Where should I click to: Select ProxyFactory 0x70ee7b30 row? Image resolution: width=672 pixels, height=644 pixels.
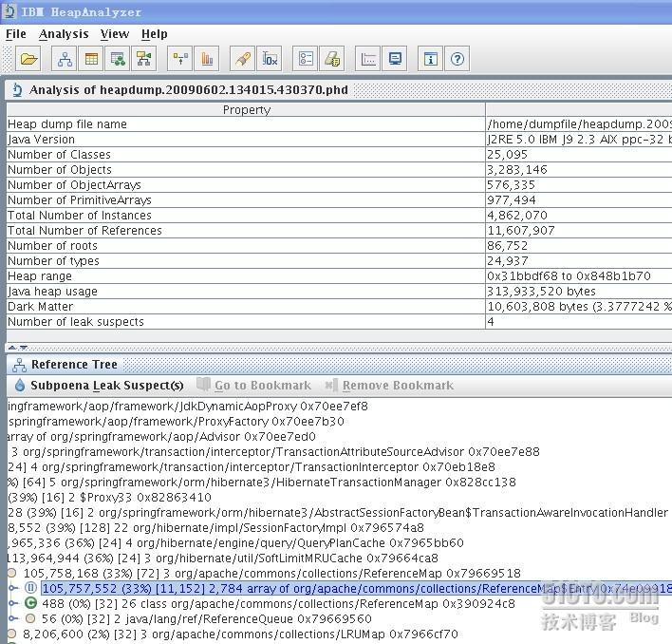tap(176, 421)
